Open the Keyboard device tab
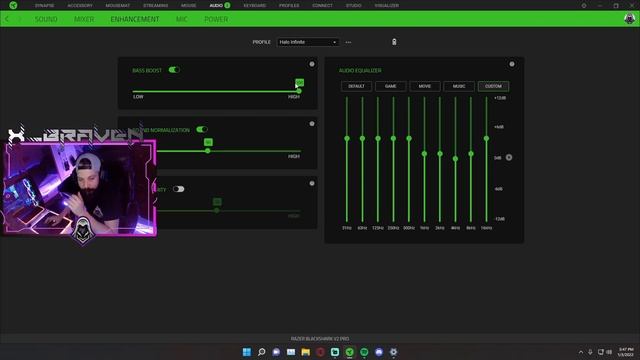640x360 pixels. pos(255,6)
